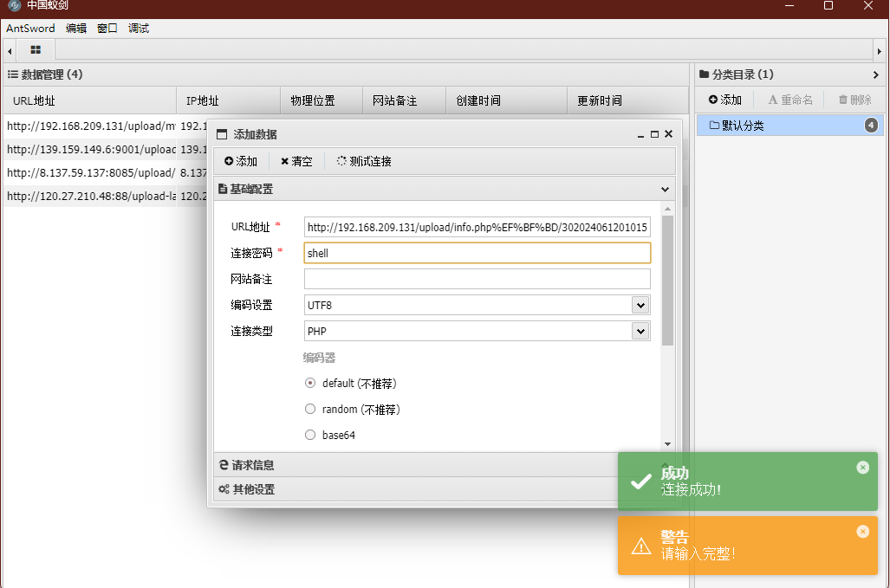Choose the random (不推荐) encoder option
The image size is (890, 588).
click(310, 409)
